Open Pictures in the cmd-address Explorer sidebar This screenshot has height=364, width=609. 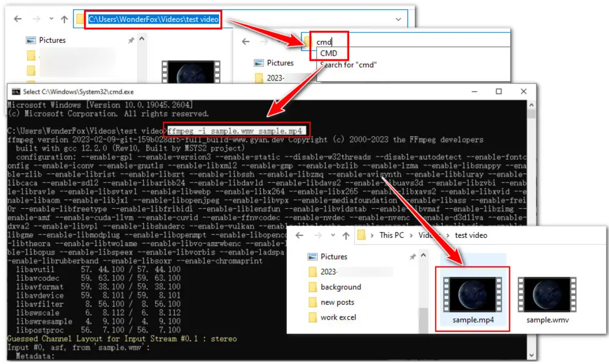[x=274, y=63]
